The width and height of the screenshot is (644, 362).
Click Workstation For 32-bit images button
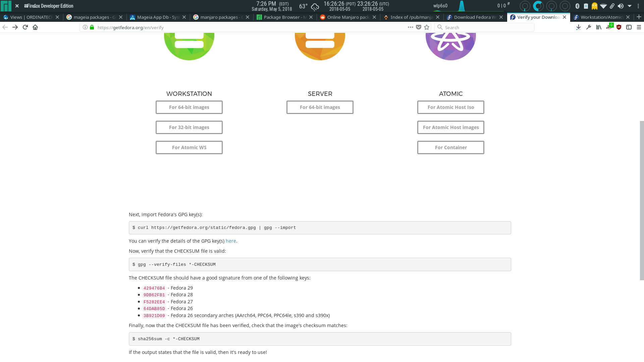(x=189, y=127)
